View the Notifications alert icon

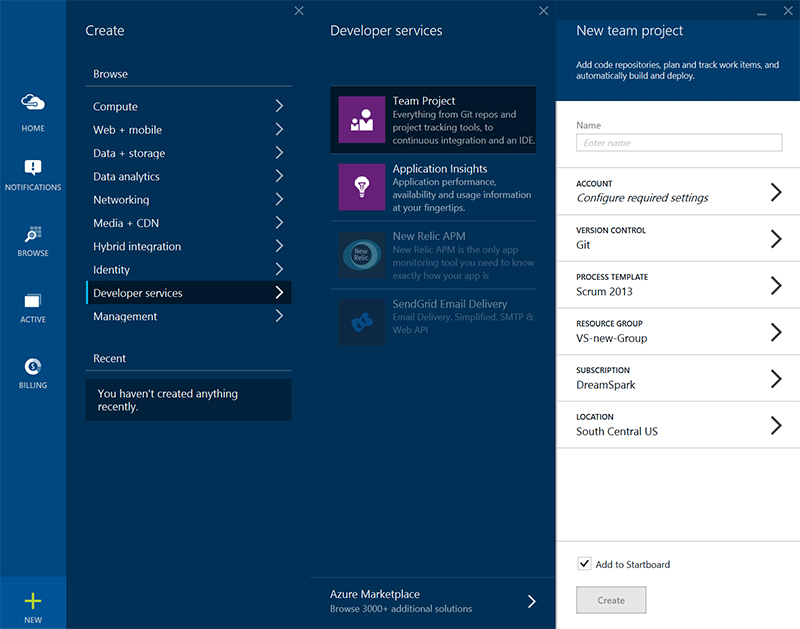point(33,167)
